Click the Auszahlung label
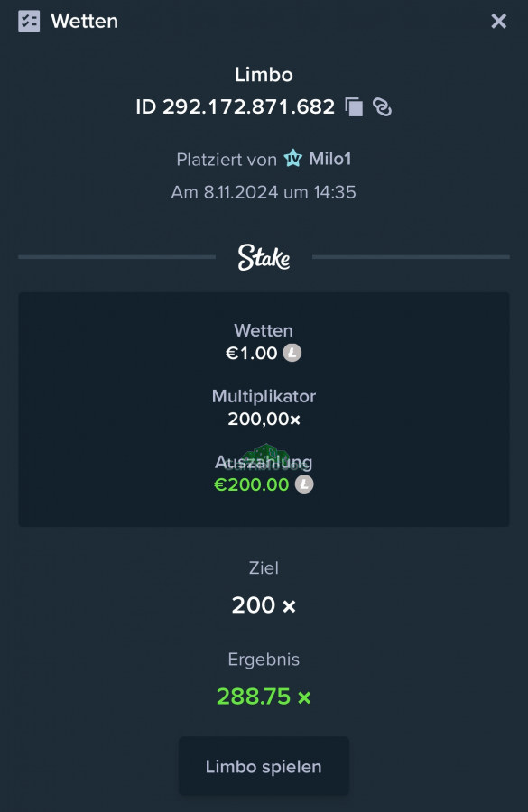 [x=264, y=461]
